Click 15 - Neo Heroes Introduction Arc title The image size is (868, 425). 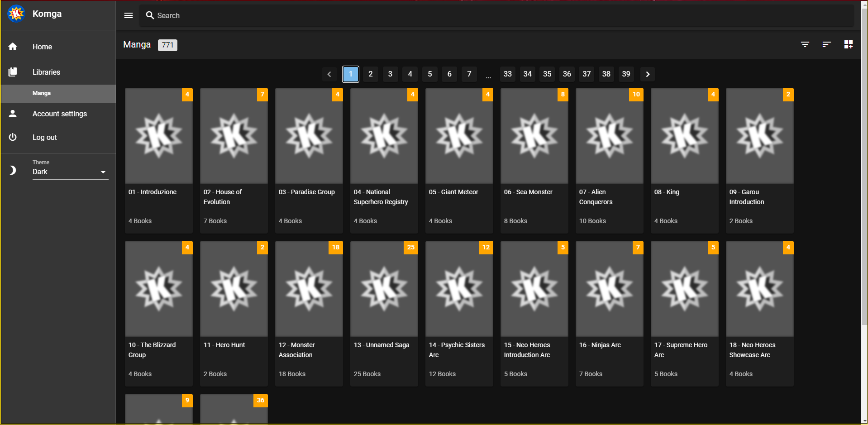pyautogui.click(x=527, y=350)
